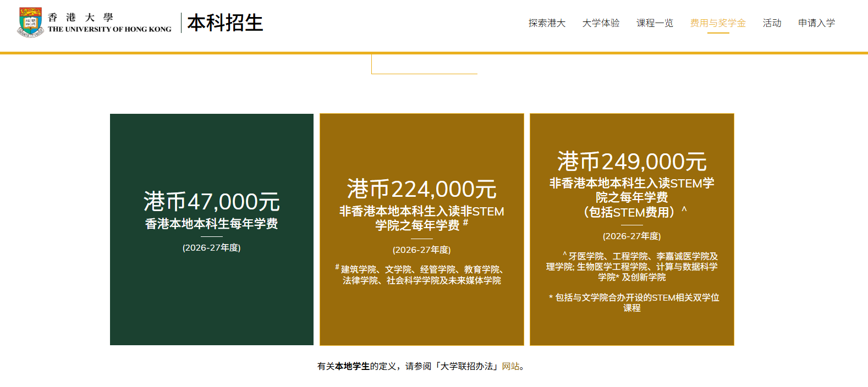
Task: Click the 牙医学院、工程学院 faculty footnote
Action: click(x=631, y=267)
